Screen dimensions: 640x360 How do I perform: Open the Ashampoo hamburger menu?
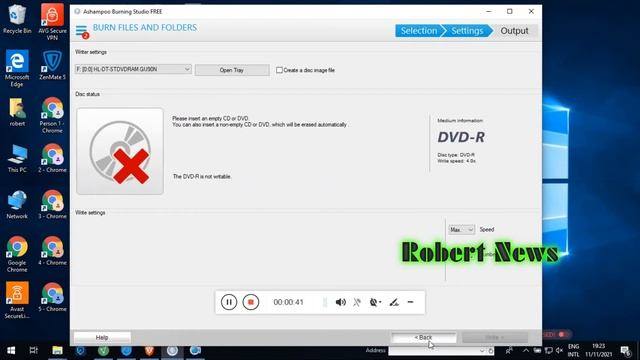tap(81, 31)
